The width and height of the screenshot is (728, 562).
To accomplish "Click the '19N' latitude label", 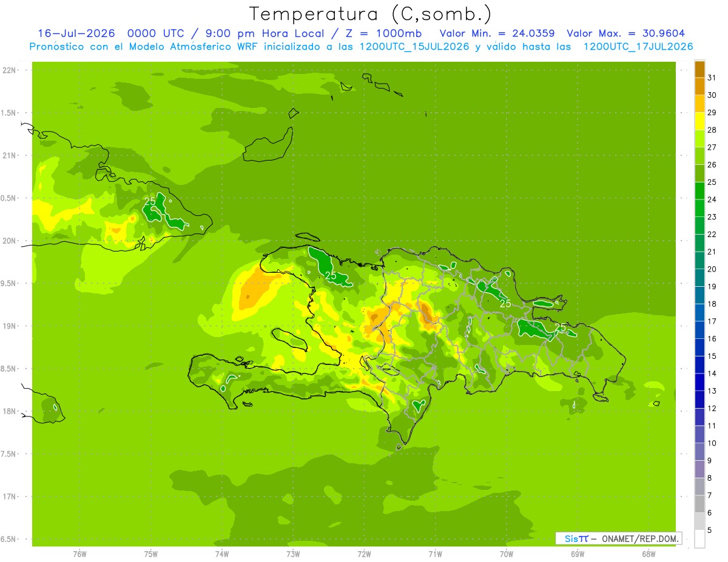I will pos(9,326).
